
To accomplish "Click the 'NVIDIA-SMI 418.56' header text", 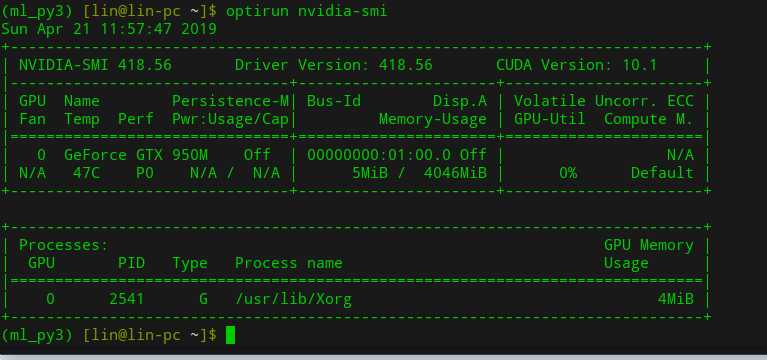I will (x=95, y=65).
